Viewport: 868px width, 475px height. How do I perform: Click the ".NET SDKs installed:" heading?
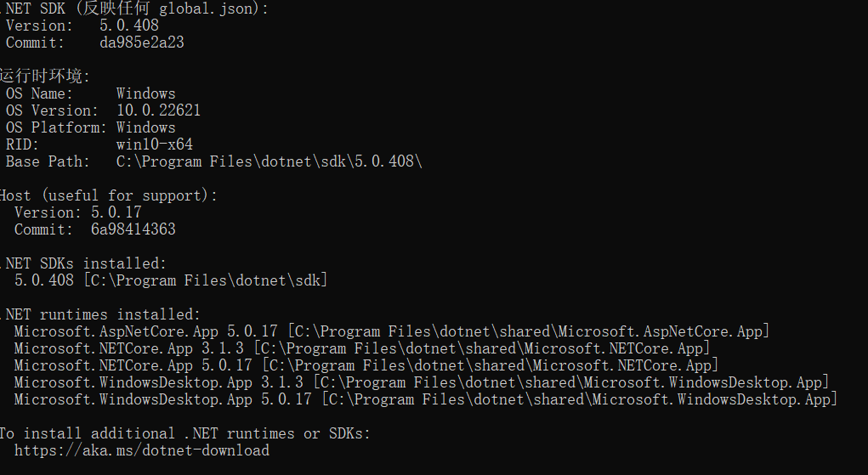[x=84, y=263]
